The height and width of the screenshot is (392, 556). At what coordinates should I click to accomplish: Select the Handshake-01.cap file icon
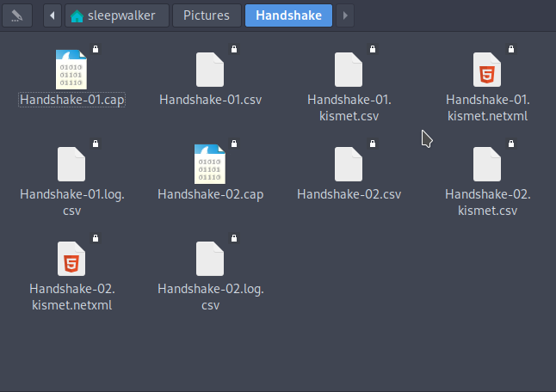(x=71, y=69)
